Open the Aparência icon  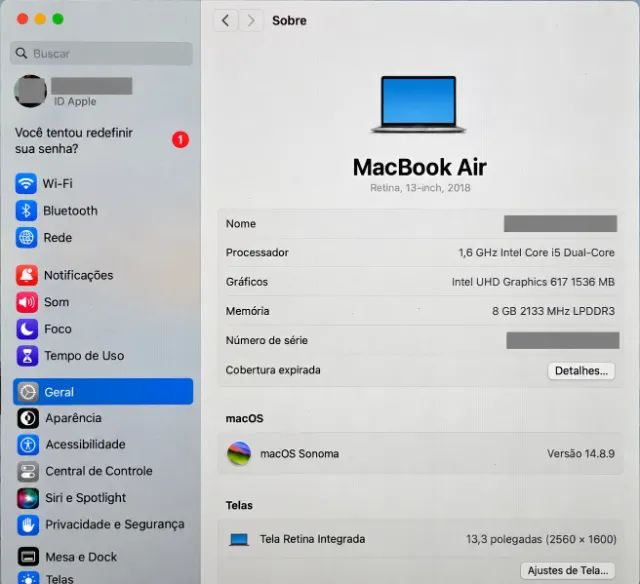point(28,418)
